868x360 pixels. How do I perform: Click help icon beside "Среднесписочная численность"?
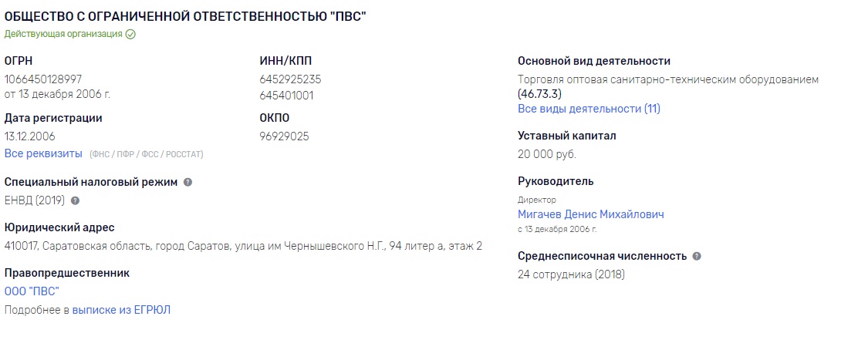(697, 256)
